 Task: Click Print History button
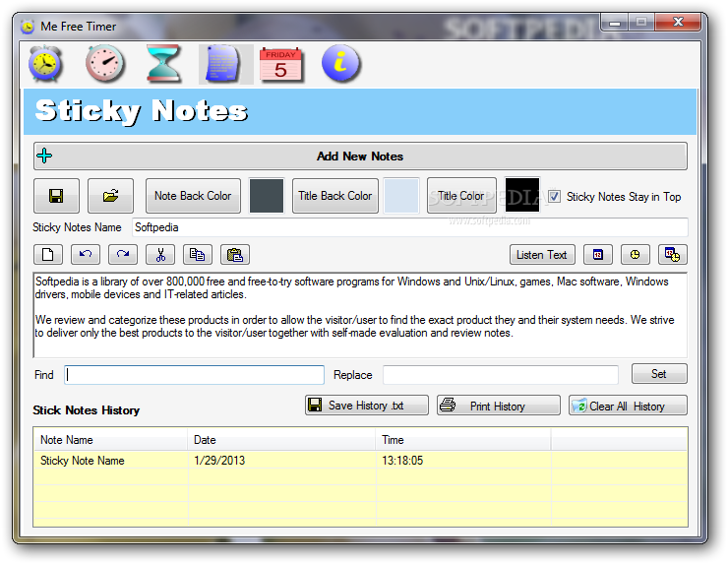[x=499, y=406]
